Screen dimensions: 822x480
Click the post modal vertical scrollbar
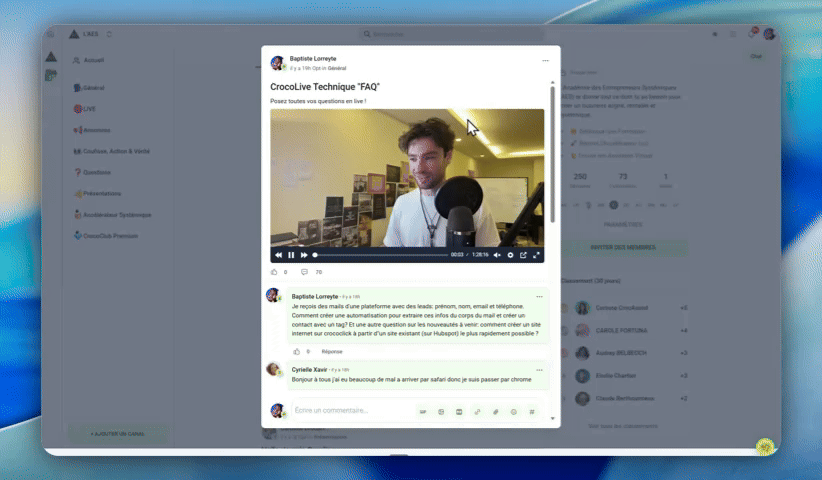point(553,155)
